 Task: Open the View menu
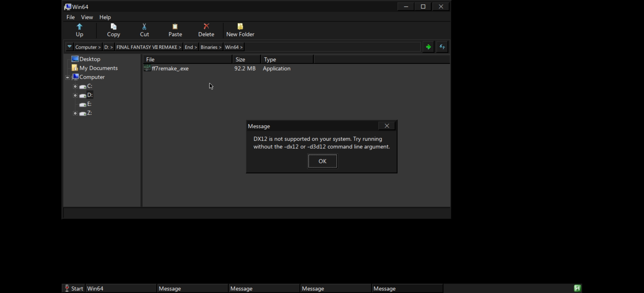[x=87, y=17]
